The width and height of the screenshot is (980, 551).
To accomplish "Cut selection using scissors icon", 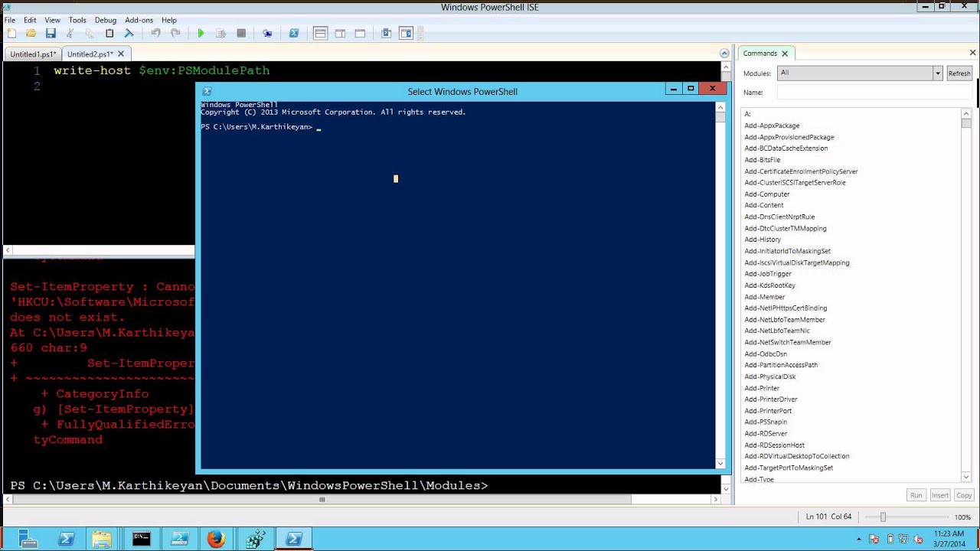I will [70, 33].
